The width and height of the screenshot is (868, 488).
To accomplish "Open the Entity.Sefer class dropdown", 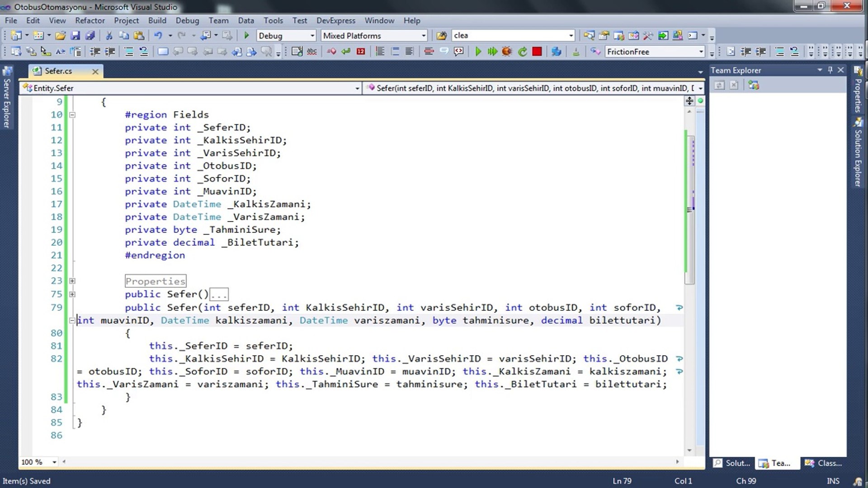I will point(357,88).
